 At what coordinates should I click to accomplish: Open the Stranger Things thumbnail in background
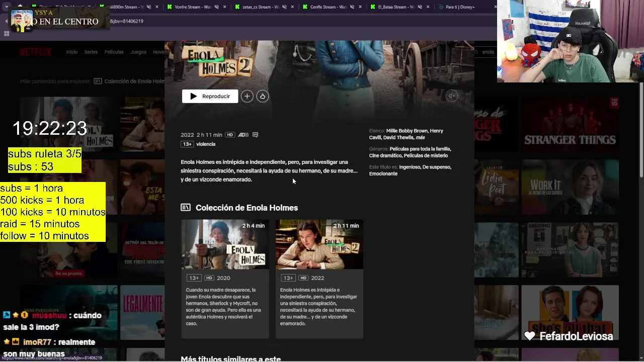[570, 125]
